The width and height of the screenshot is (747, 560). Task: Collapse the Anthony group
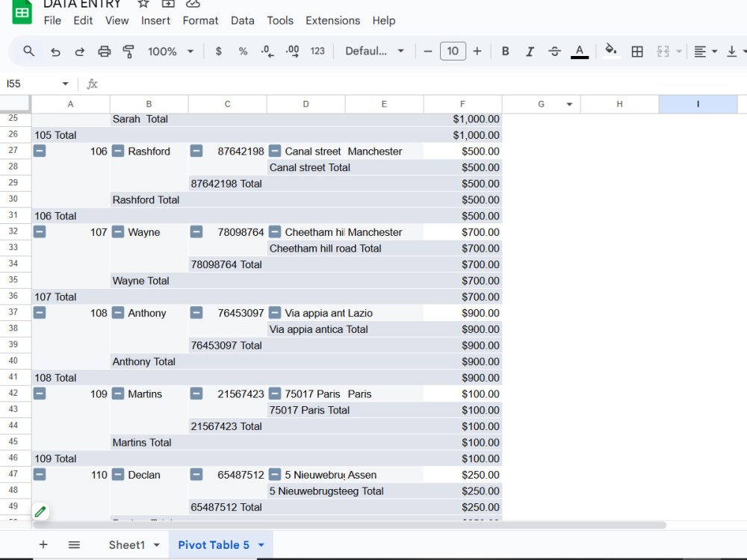tap(118, 314)
